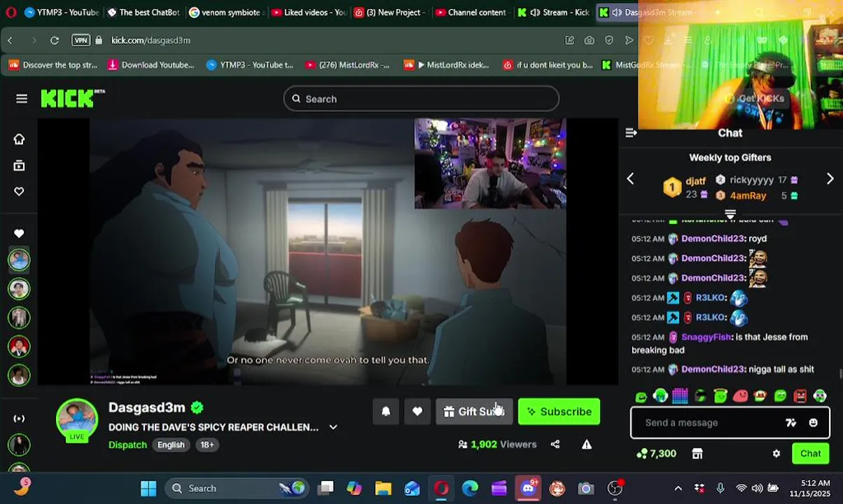The width and height of the screenshot is (843, 504).
Task: Show previous gifters leaderboard arrow
Action: [630, 179]
